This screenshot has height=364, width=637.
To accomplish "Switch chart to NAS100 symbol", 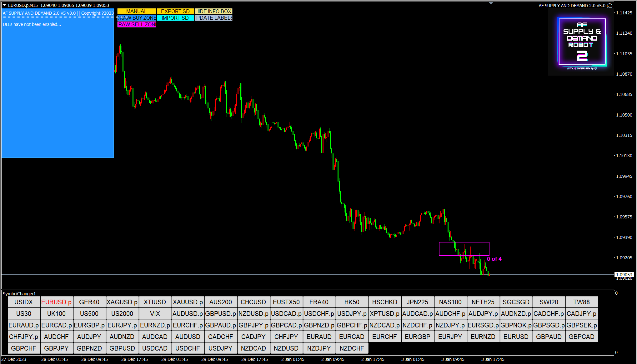I will tap(450, 302).
